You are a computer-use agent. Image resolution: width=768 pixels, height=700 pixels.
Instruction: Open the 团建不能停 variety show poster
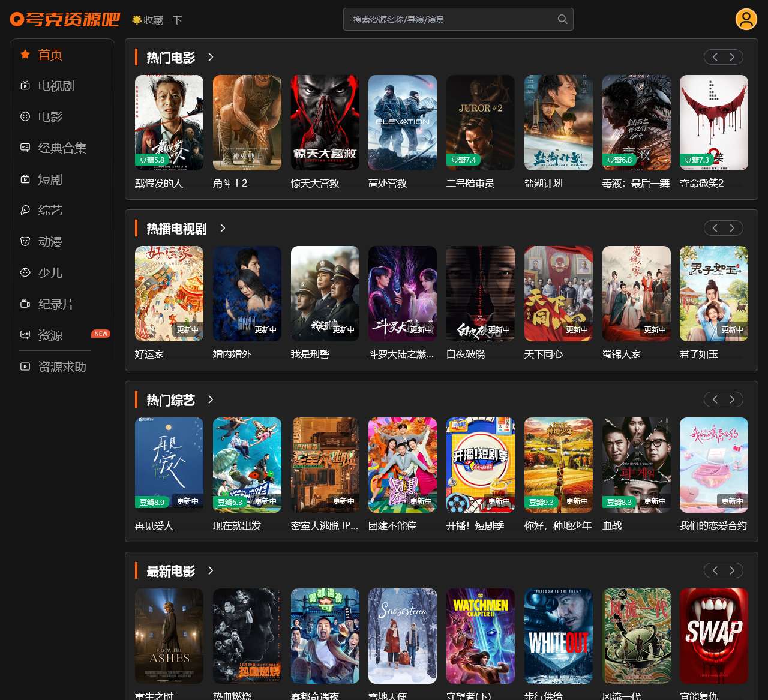click(x=403, y=465)
